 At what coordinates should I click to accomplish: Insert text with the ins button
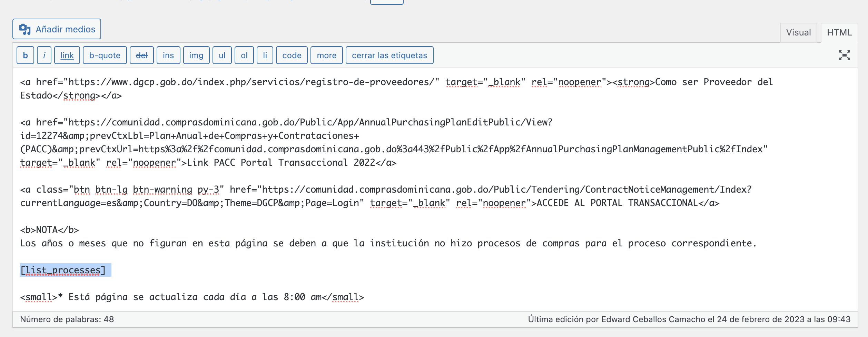(168, 55)
